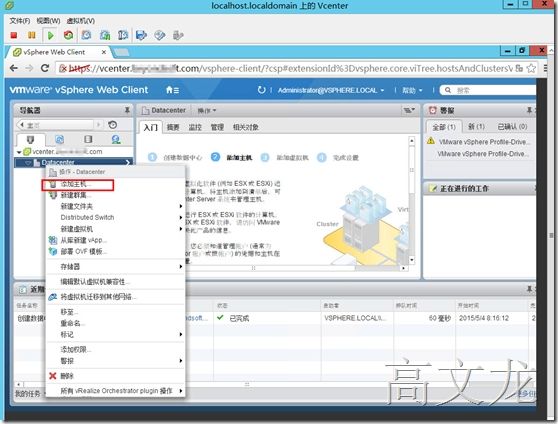Bookmark the page with the star icon
This screenshot has height=424, width=558.
531,68
